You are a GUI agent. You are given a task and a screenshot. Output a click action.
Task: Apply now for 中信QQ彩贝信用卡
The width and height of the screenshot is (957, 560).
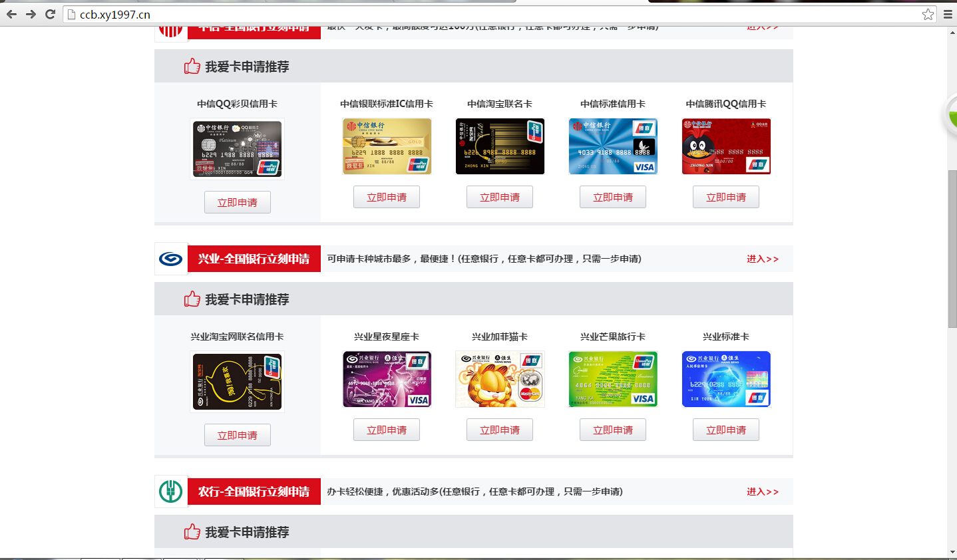[238, 202]
